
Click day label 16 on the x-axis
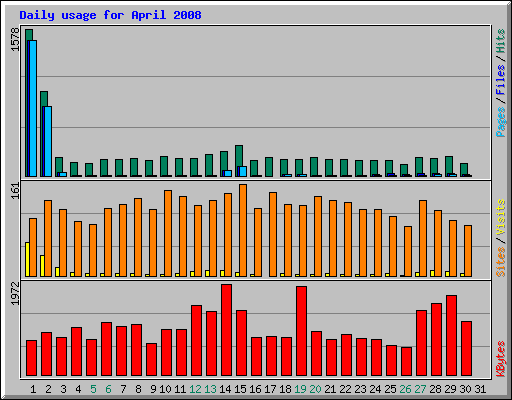pyautogui.click(x=255, y=389)
